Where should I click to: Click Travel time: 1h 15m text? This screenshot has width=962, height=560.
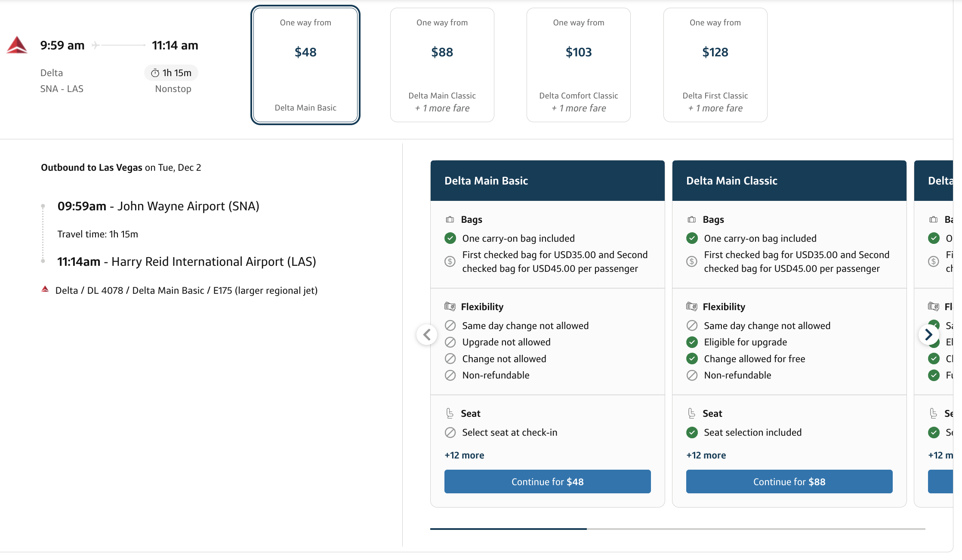[98, 234]
